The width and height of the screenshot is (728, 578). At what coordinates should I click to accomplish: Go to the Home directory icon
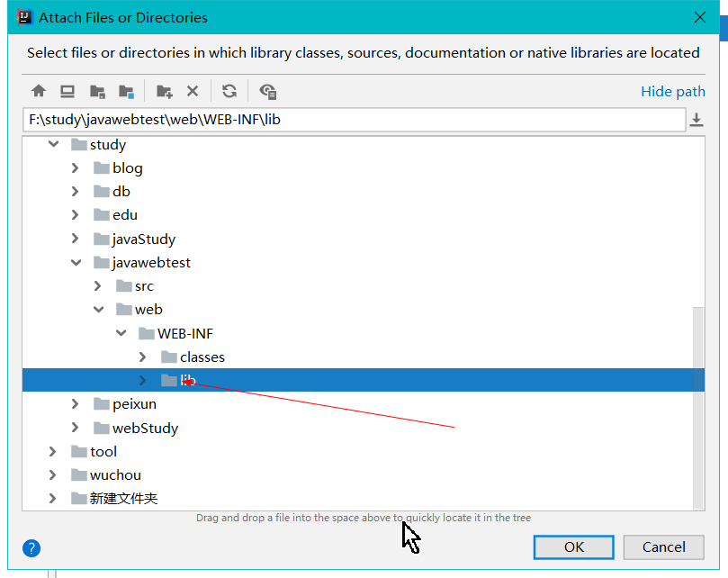tap(39, 91)
